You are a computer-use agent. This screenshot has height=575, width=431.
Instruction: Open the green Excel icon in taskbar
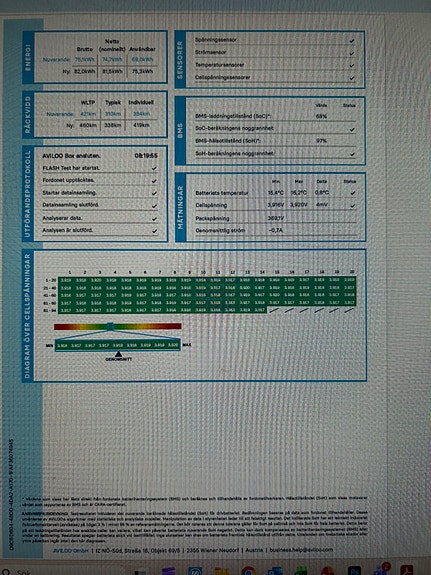(302, 571)
